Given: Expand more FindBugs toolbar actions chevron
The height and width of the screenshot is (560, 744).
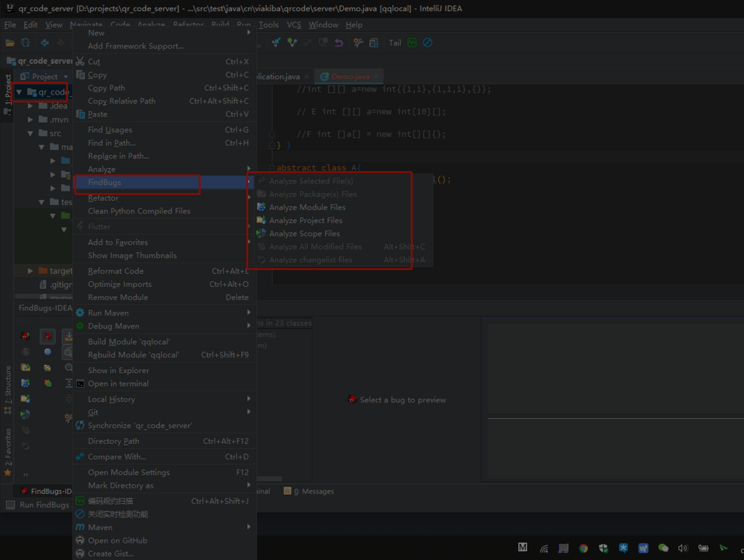Looking at the screenshot, I should tap(26, 475).
